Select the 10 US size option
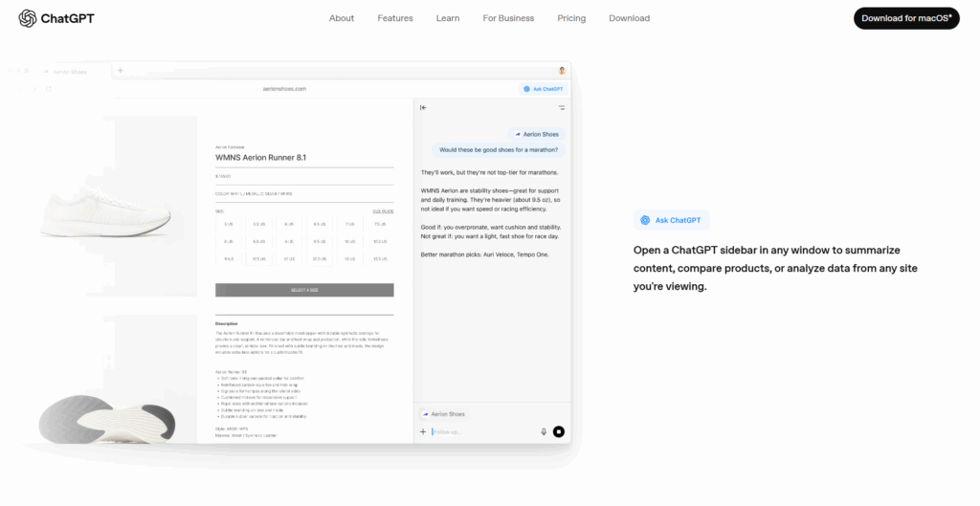The width and height of the screenshot is (980, 506). point(349,241)
